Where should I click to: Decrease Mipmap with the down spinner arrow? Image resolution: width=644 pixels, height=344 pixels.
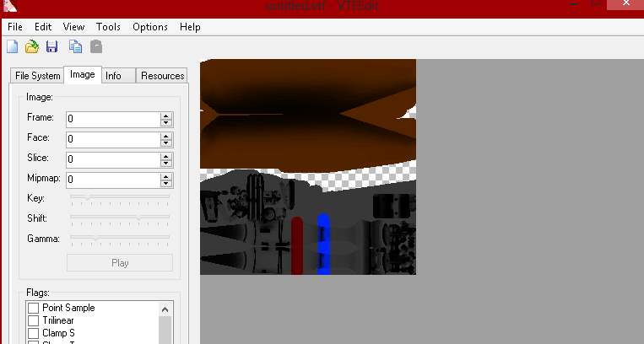tap(166, 184)
